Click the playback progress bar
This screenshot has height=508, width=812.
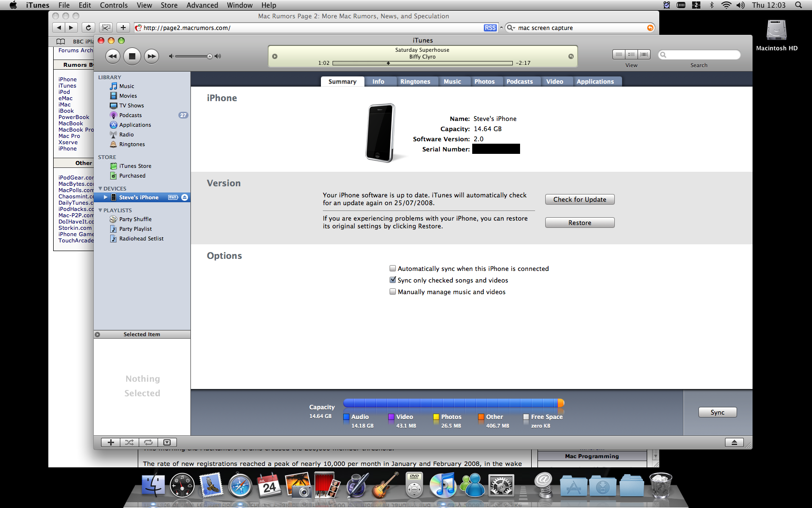pos(422,63)
